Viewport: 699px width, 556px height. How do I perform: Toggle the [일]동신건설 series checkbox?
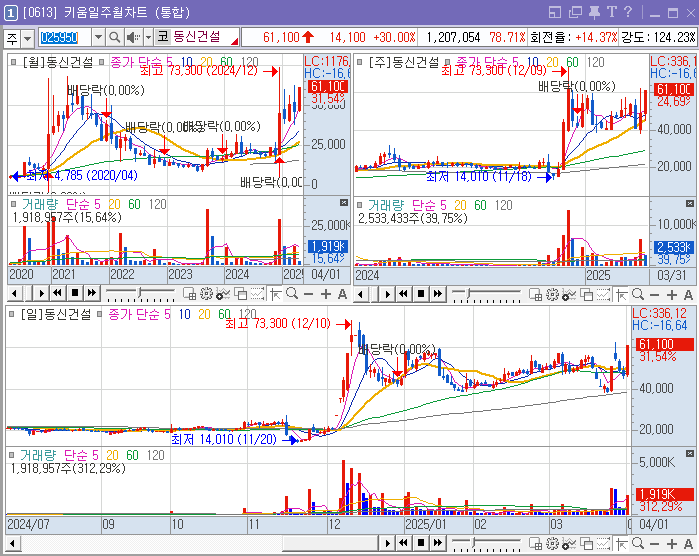tap(12, 314)
